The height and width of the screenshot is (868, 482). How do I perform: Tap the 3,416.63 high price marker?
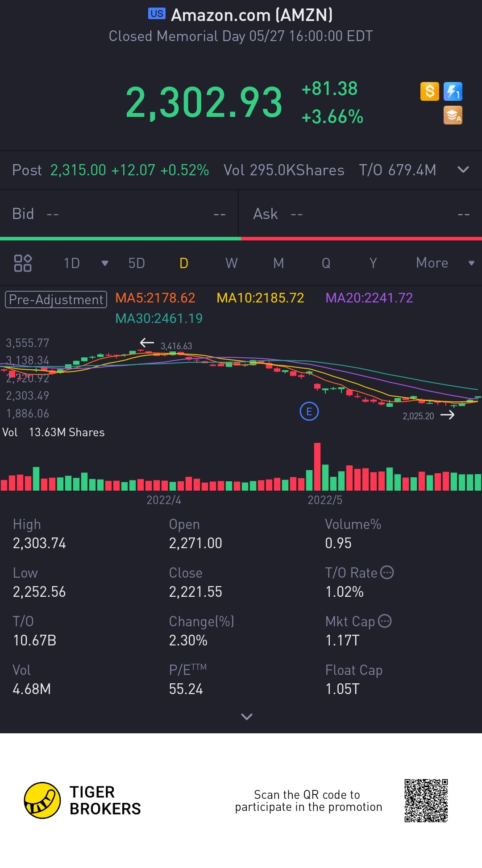(x=176, y=346)
